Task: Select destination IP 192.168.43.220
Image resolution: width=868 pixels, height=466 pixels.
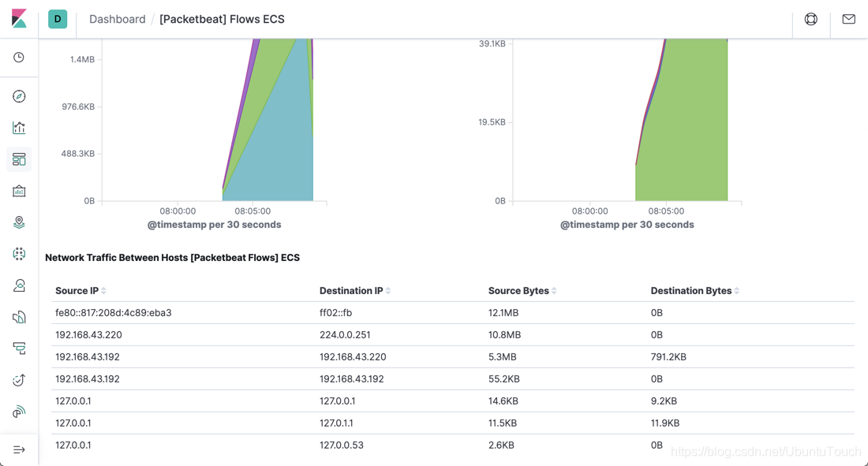Action: coord(353,357)
